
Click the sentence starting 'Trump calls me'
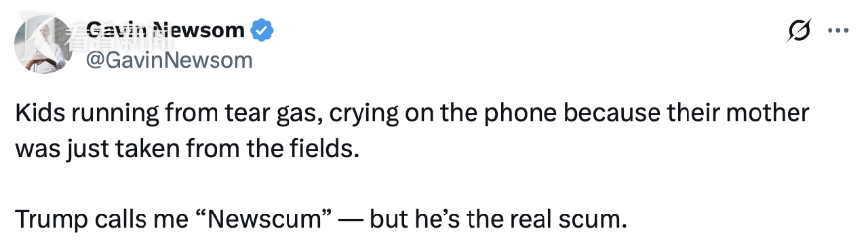[x=318, y=219]
